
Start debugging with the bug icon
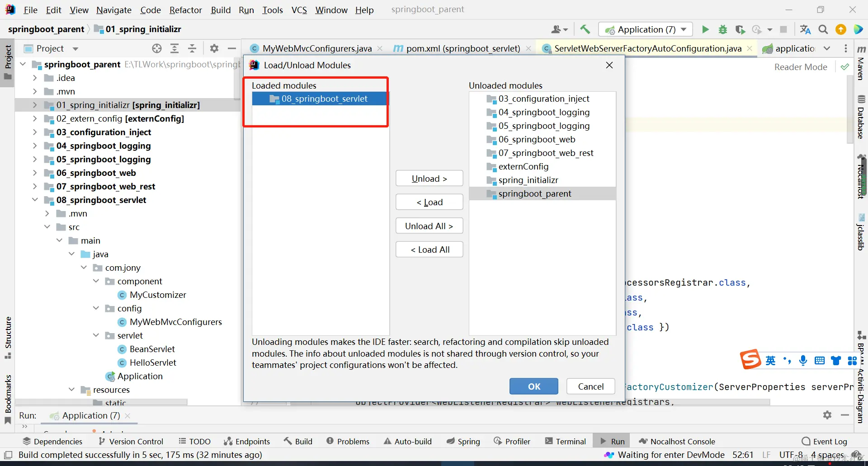click(x=723, y=29)
